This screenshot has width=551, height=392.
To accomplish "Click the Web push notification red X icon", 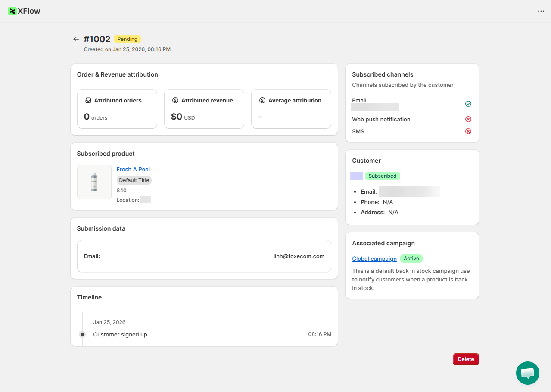I will (468, 119).
